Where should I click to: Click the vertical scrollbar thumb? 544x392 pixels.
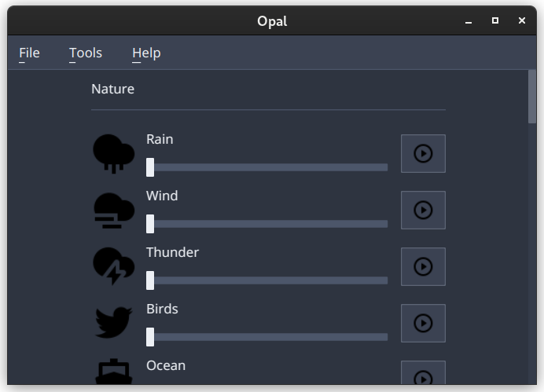[x=532, y=97]
